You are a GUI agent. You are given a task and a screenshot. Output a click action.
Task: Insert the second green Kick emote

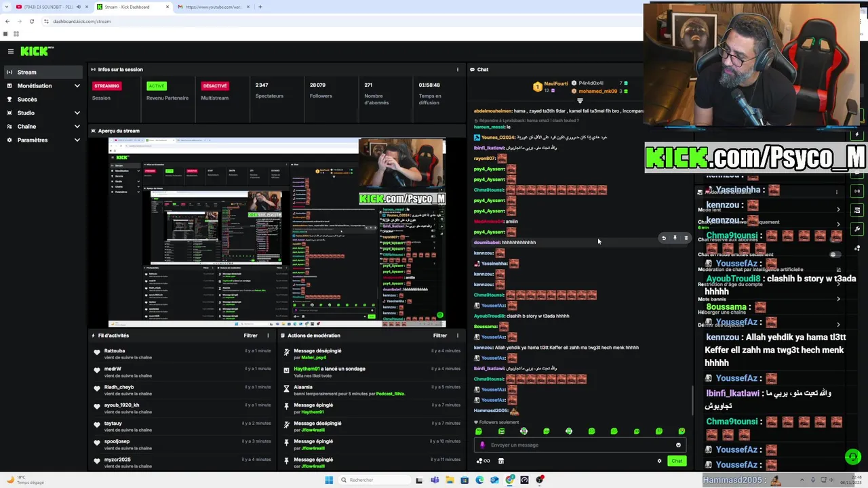point(501,431)
